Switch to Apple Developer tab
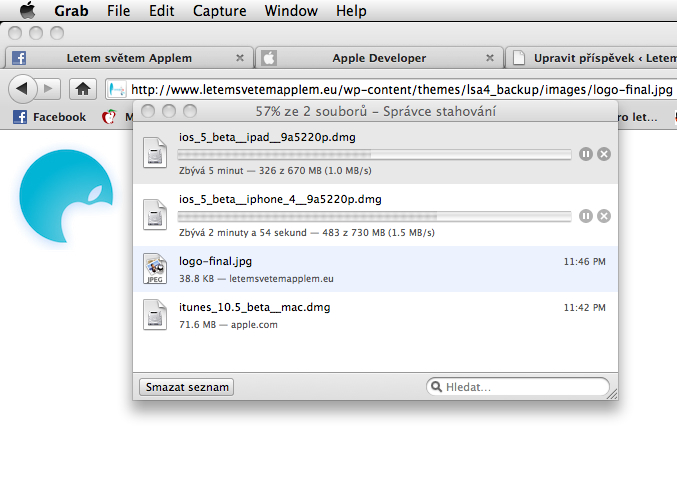 [379, 58]
